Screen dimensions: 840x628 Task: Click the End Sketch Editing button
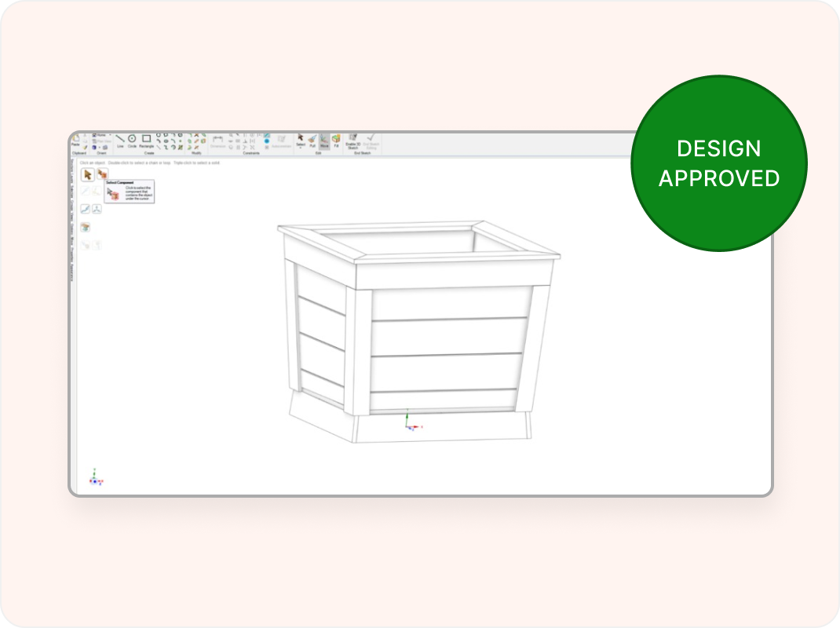point(371,140)
